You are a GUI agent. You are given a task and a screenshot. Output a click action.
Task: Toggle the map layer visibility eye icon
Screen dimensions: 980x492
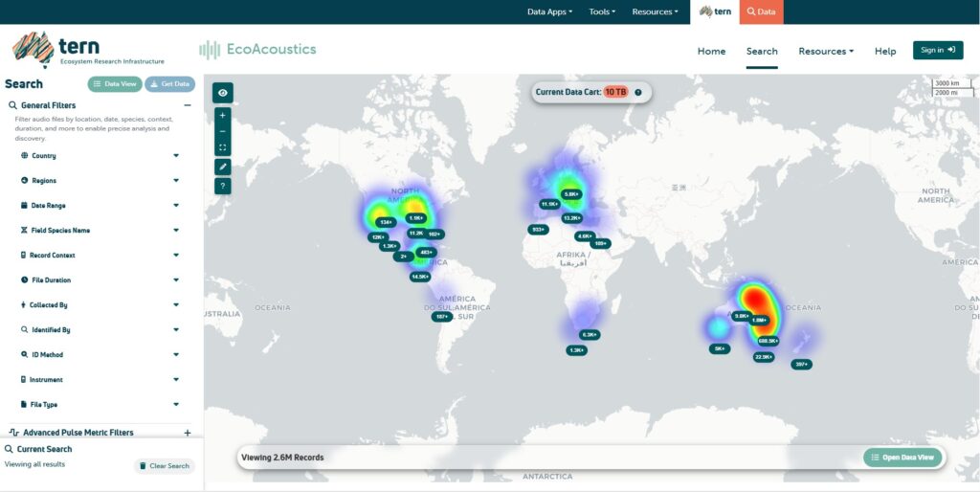pyautogui.click(x=222, y=93)
